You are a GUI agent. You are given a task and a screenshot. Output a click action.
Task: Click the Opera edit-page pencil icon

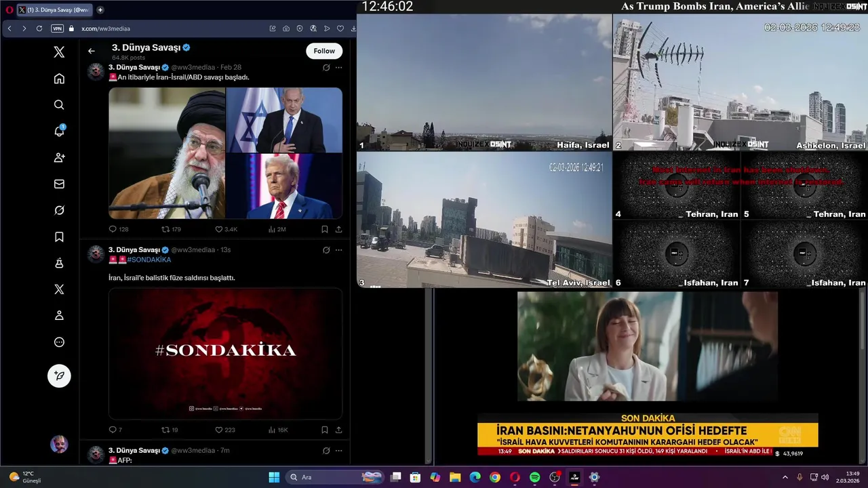coord(273,28)
